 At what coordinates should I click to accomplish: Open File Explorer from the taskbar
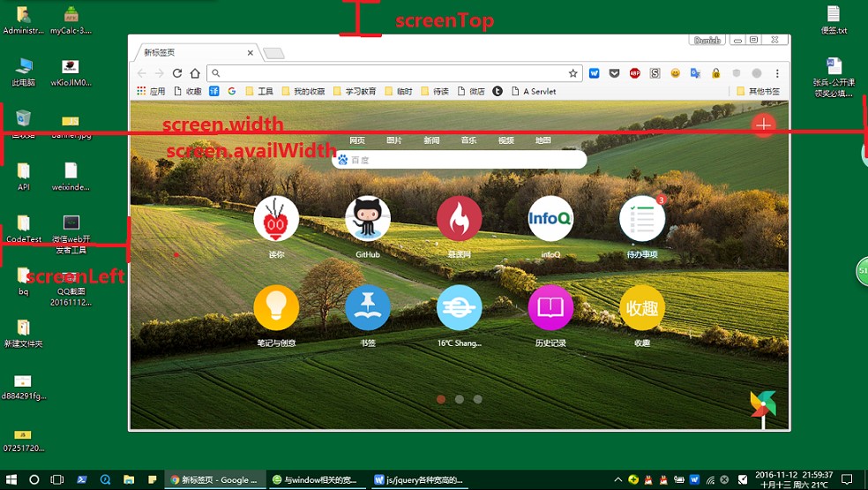(129, 479)
